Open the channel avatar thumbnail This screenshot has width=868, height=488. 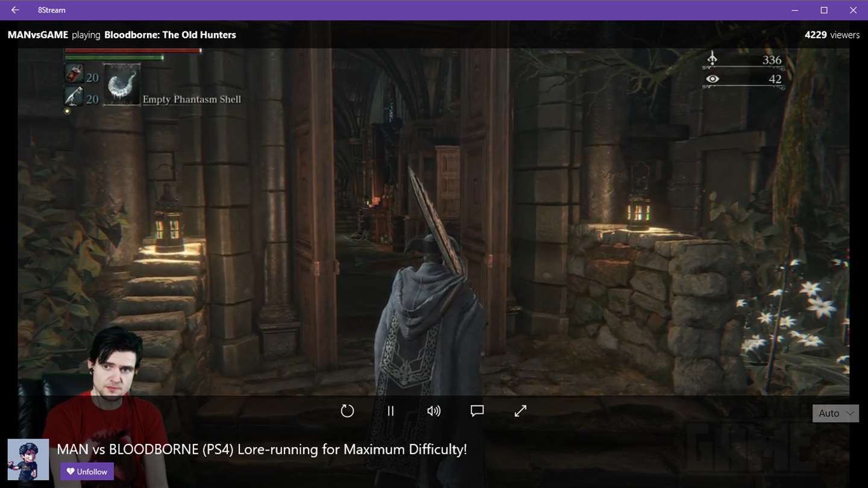pyautogui.click(x=28, y=460)
